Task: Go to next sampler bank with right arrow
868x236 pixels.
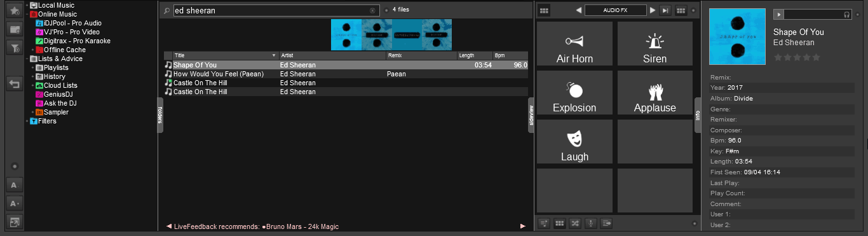Action: pos(652,10)
